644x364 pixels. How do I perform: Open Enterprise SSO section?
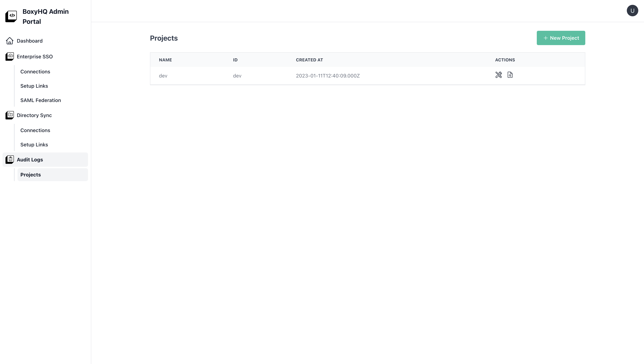click(x=35, y=57)
